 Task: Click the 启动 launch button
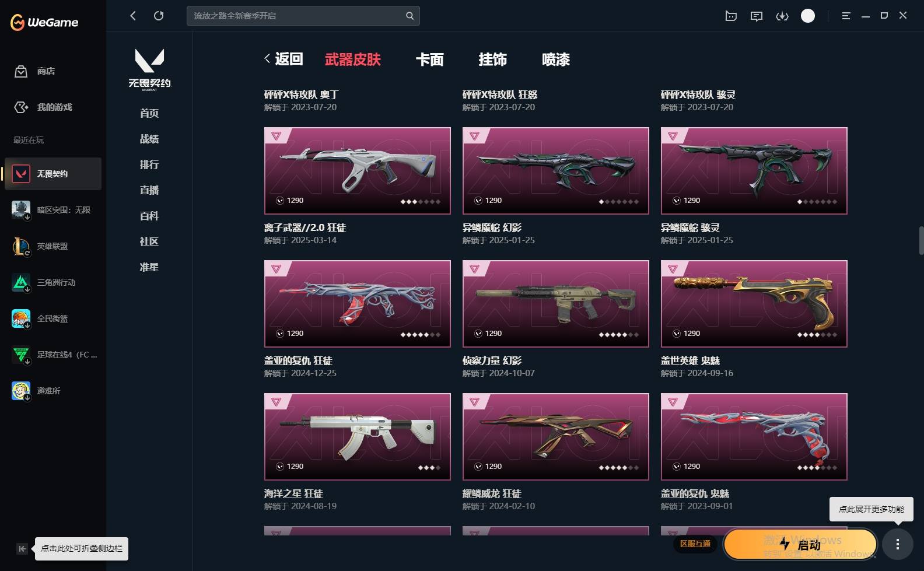coord(800,544)
